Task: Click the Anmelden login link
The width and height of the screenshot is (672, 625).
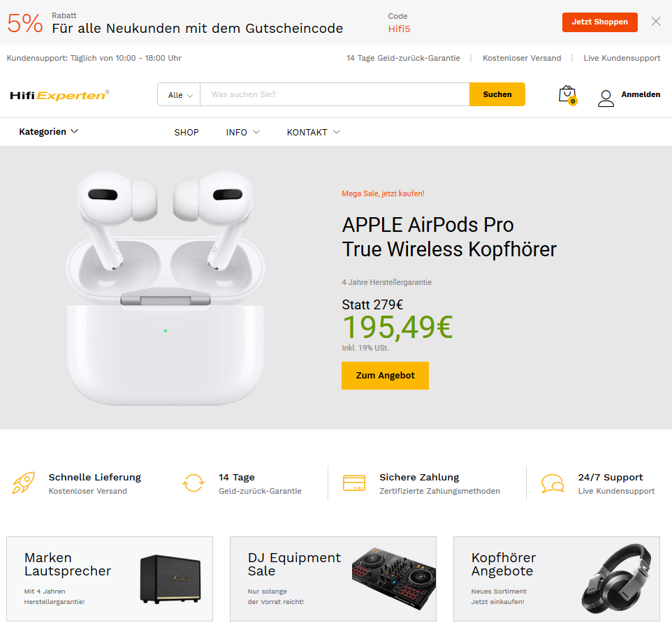Action: click(641, 94)
